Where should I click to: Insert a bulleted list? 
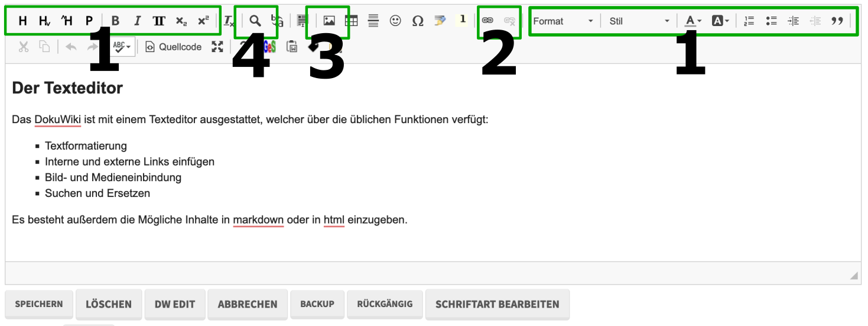[771, 21]
